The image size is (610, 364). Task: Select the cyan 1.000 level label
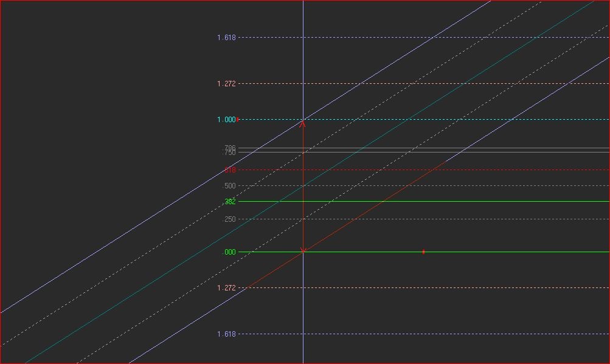coord(226,119)
